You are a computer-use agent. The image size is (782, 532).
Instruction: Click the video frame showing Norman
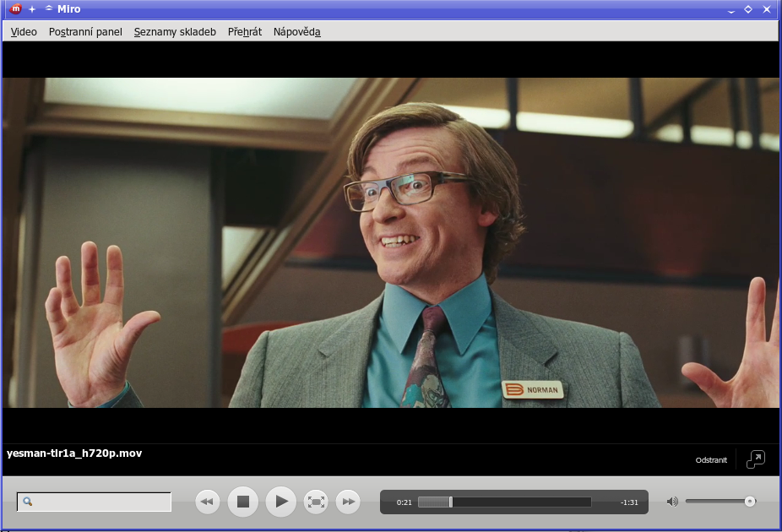point(391,243)
